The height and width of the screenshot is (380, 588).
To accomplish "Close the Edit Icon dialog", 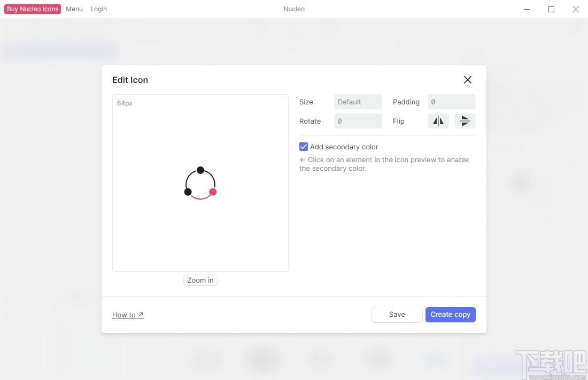I will click(x=467, y=80).
